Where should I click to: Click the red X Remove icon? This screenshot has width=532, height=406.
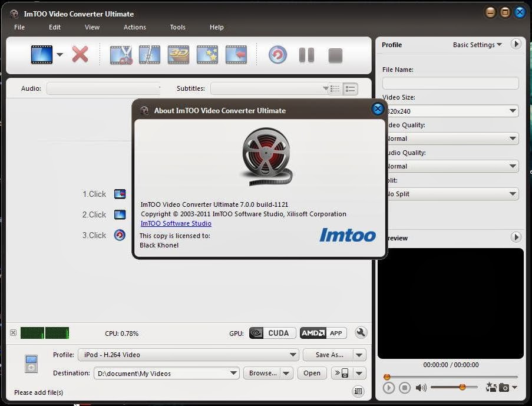point(80,54)
